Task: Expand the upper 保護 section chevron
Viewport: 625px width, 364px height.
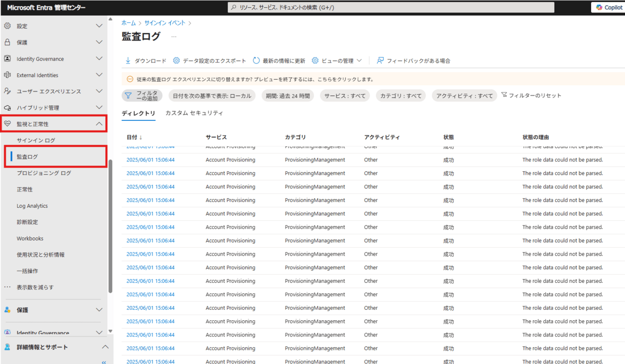Action: pos(99,42)
